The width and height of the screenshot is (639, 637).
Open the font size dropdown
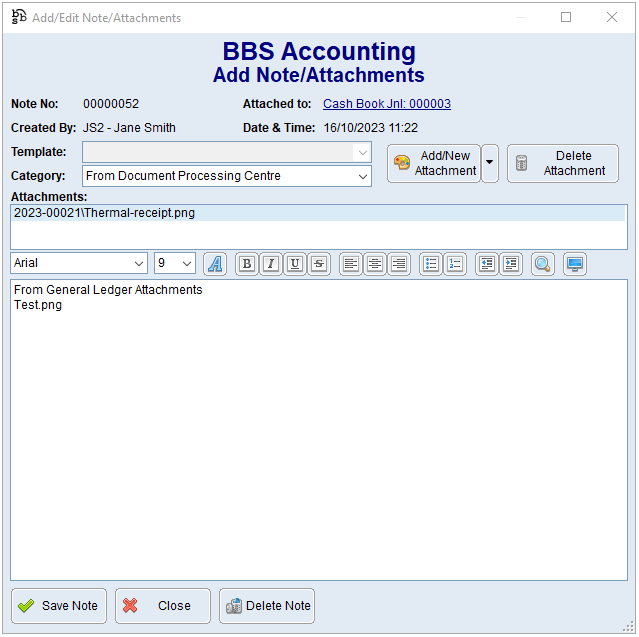point(186,264)
